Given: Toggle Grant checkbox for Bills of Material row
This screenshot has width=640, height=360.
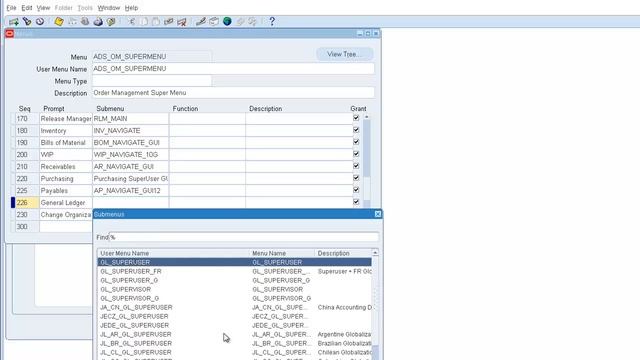Looking at the screenshot, I should pos(356,142).
